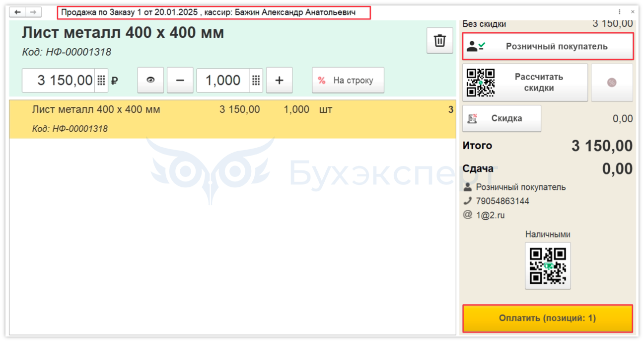Image resolution: width=644 pixels, height=342 pixels.
Task: Click the eye icon to view the item
Action: (150, 80)
